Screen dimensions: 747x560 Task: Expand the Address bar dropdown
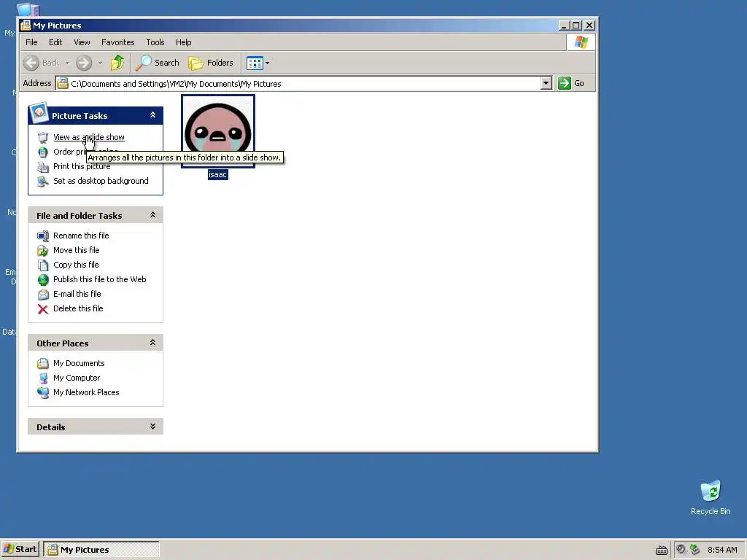point(546,83)
